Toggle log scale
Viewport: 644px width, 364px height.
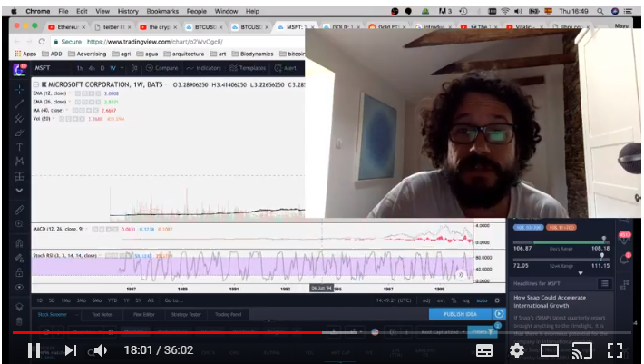[x=465, y=300]
